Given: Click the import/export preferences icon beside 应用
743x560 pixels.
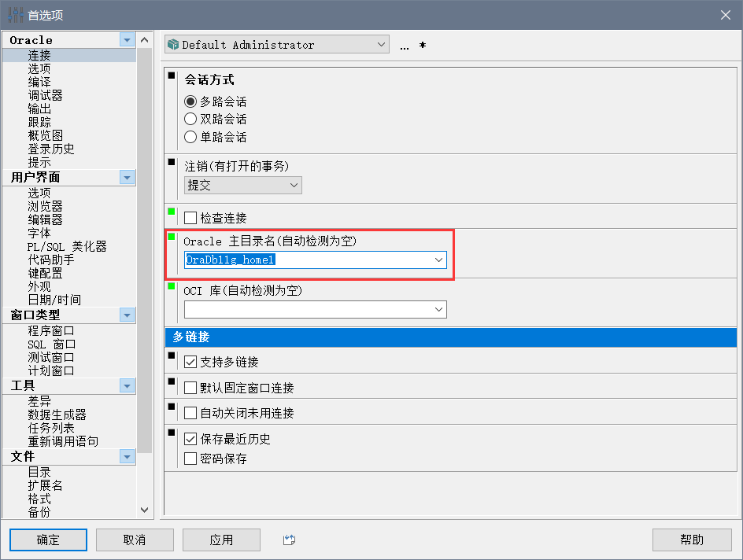Looking at the screenshot, I should [x=289, y=540].
